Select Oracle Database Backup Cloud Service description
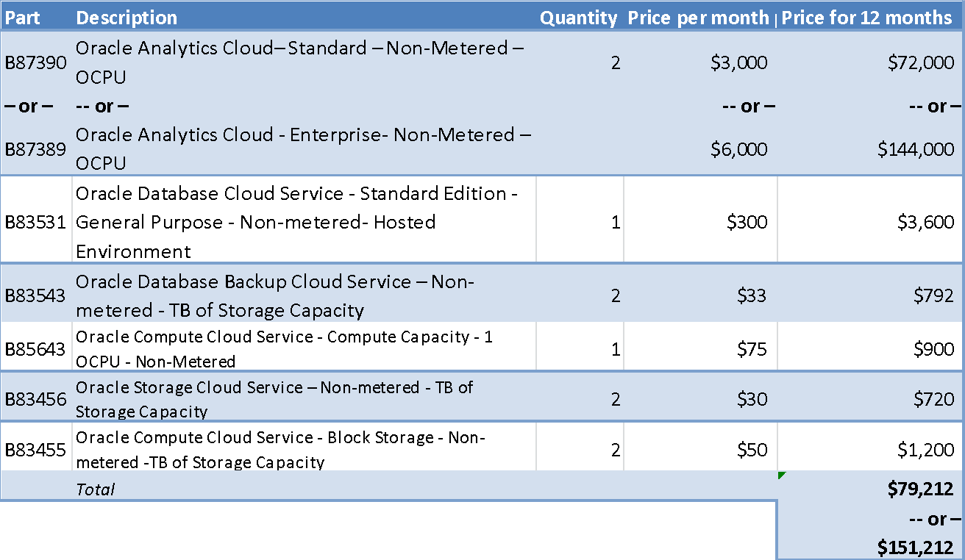This screenshot has width=965, height=560. 276,296
